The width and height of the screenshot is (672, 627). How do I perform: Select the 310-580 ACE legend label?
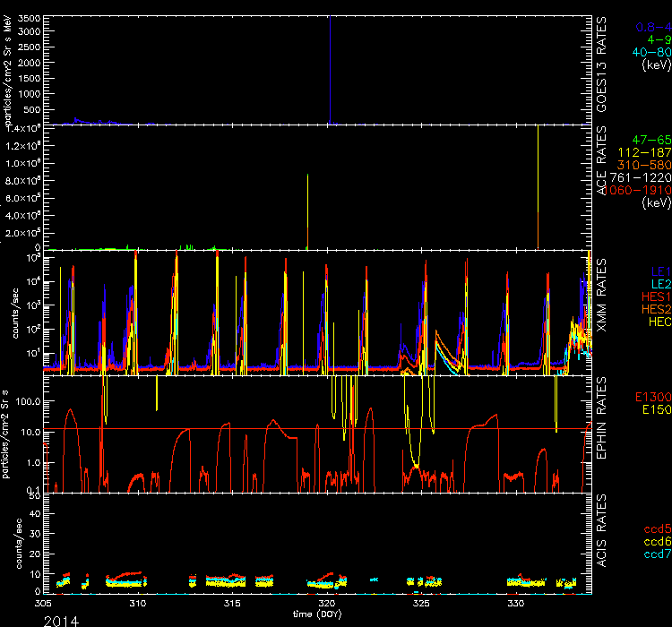tap(645, 166)
